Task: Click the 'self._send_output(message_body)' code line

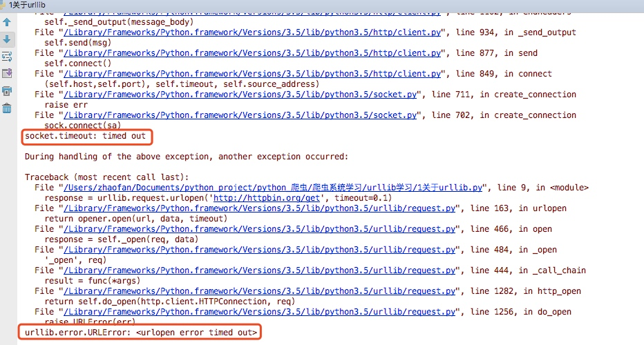Action: (x=119, y=22)
